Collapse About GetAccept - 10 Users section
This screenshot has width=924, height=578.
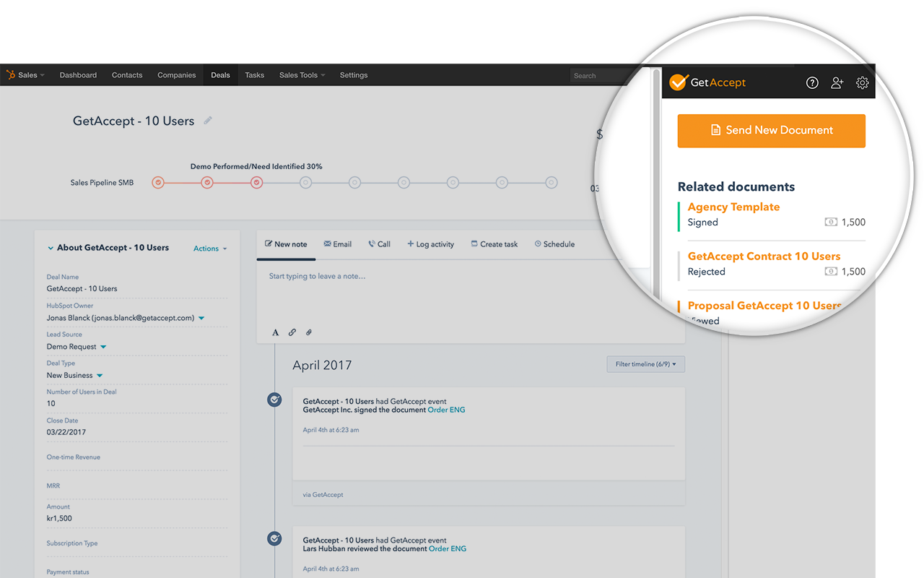(51, 248)
